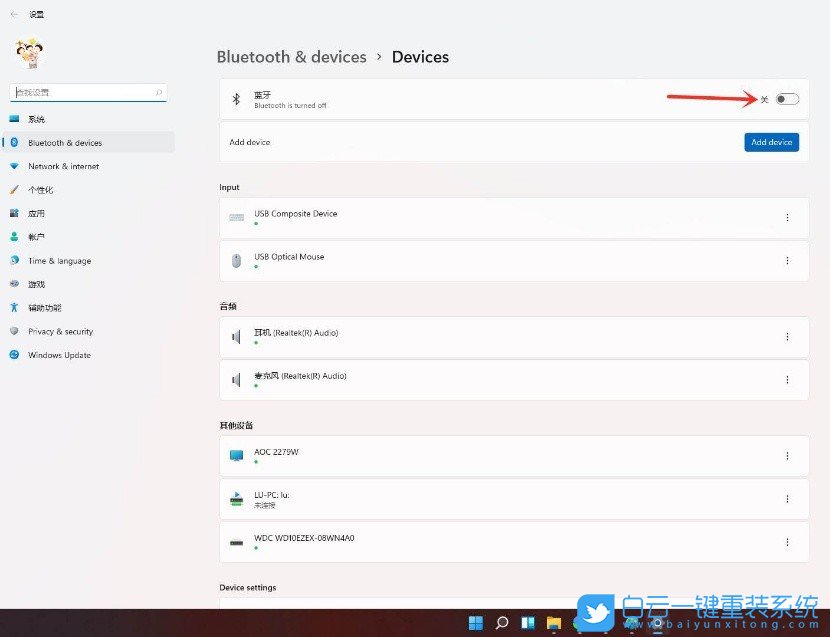Open the Windows Start menu on the taskbar
830x637 pixels.
tap(476, 623)
